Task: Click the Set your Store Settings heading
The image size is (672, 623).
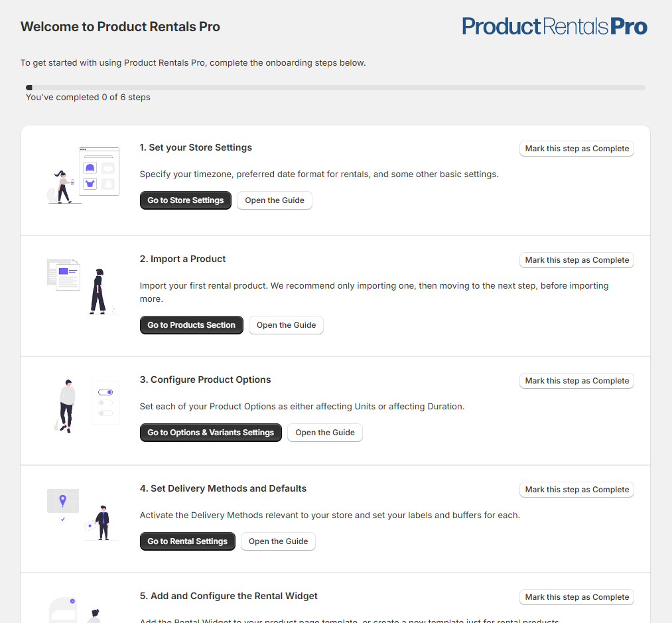Action: (196, 147)
